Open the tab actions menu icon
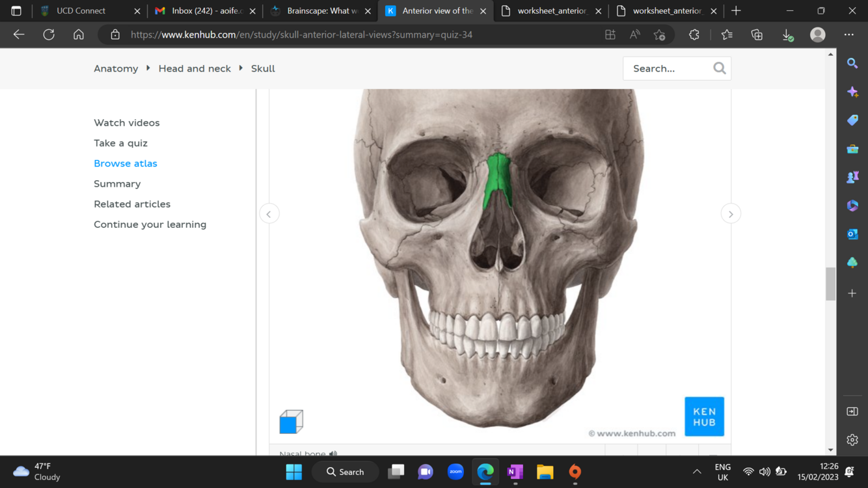This screenshot has width=868, height=488. point(16,10)
